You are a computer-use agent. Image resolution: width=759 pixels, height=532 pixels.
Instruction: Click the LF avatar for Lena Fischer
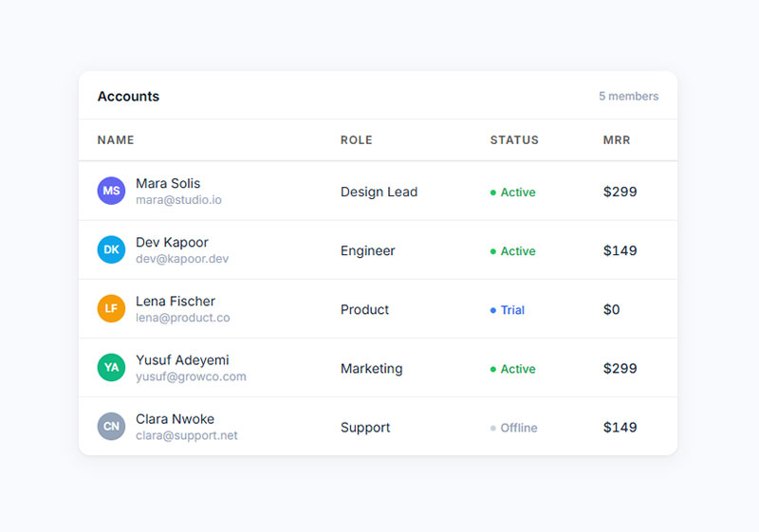click(x=111, y=308)
